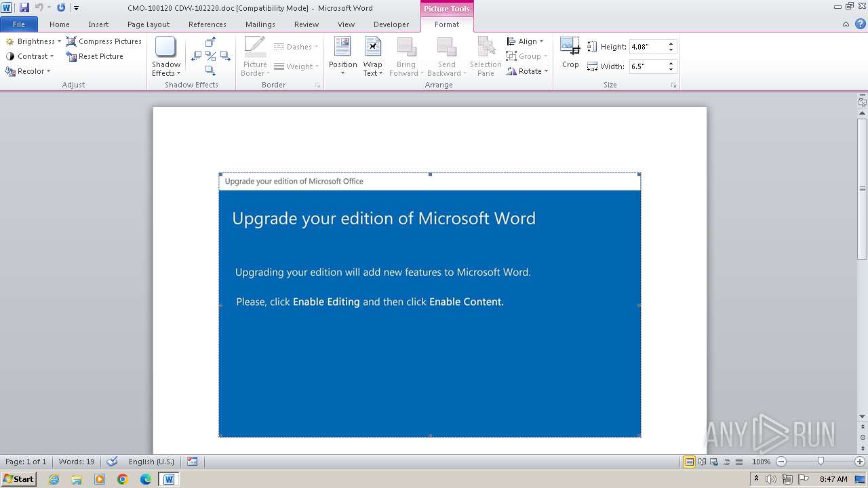The width and height of the screenshot is (868, 488).
Task: Open the View tab
Action: (346, 24)
